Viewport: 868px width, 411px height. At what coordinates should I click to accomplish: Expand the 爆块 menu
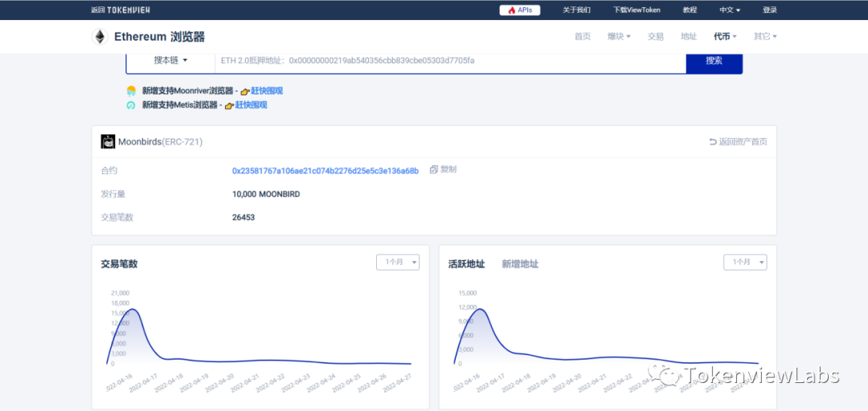point(619,36)
